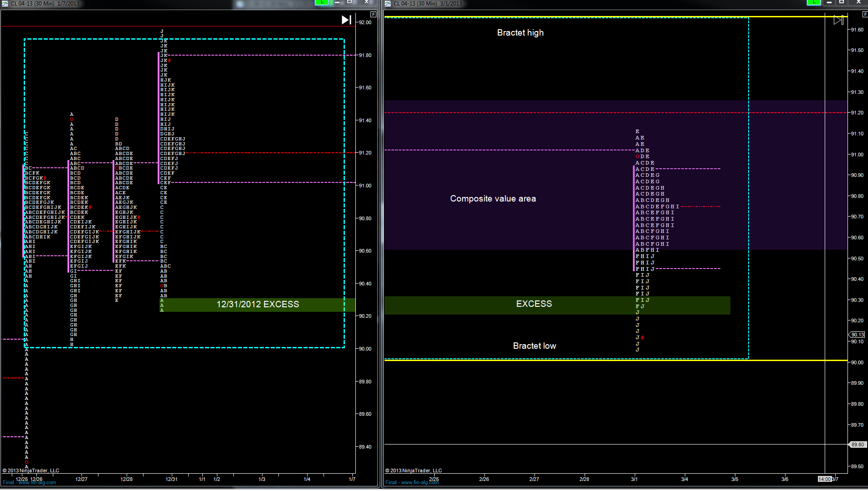
Task: Click the 12/27 date label on left time axis
Action: coord(81,479)
